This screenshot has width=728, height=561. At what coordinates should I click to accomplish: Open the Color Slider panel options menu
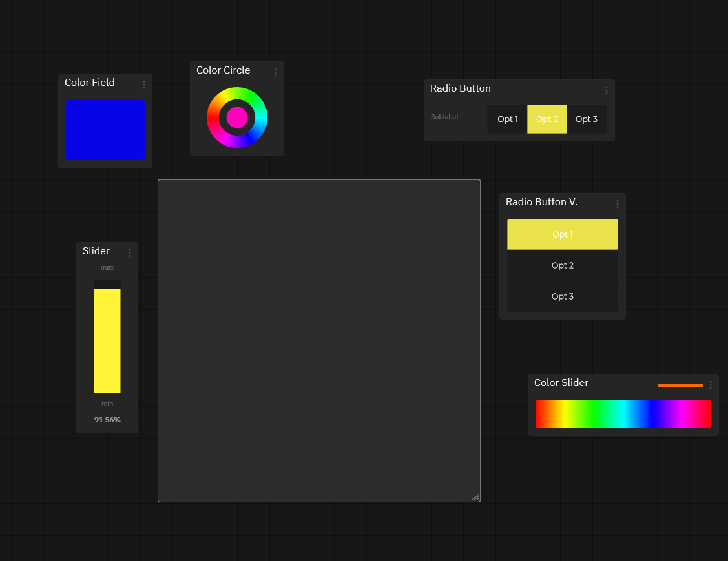710,385
